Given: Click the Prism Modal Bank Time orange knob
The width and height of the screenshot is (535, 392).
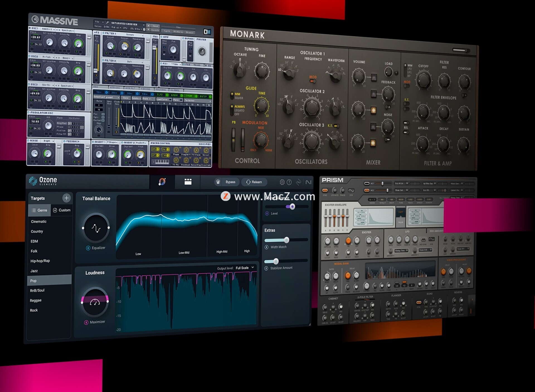Looking at the screenshot, I should [x=348, y=276].
